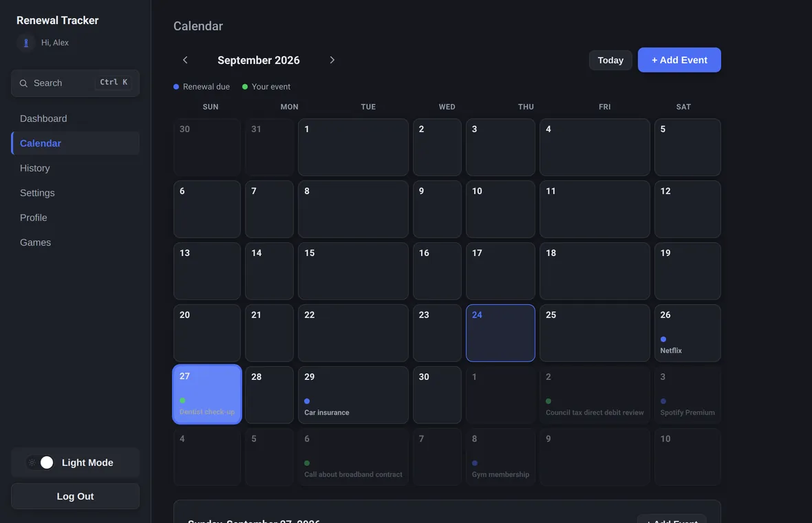
Task: Click the blue + Add Event button
Action: coord(679,60)
